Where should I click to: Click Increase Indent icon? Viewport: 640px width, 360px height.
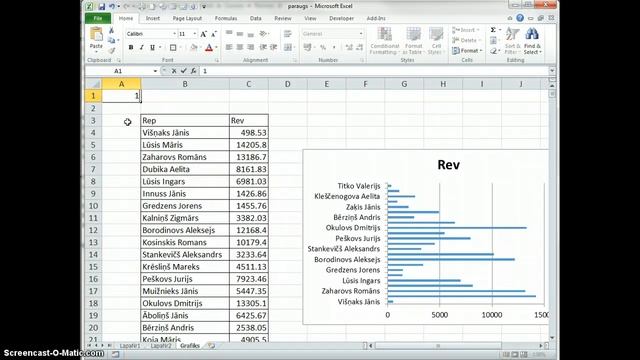[274, 48]
